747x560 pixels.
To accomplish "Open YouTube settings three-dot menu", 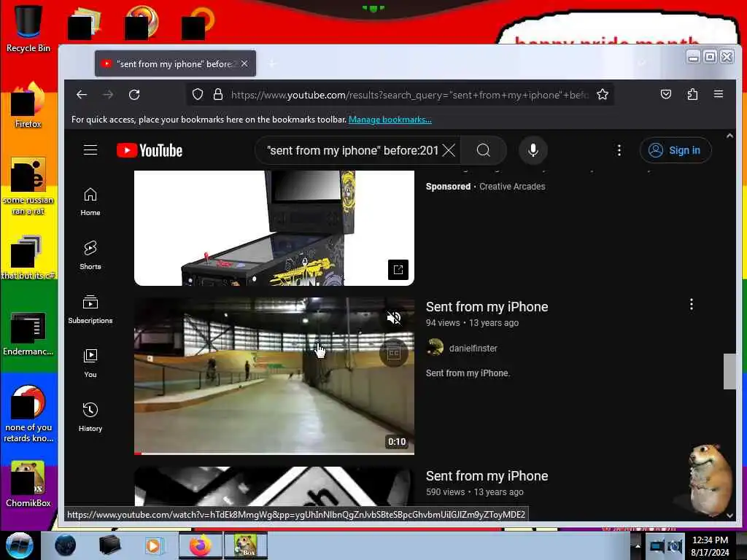I will 619,150.
